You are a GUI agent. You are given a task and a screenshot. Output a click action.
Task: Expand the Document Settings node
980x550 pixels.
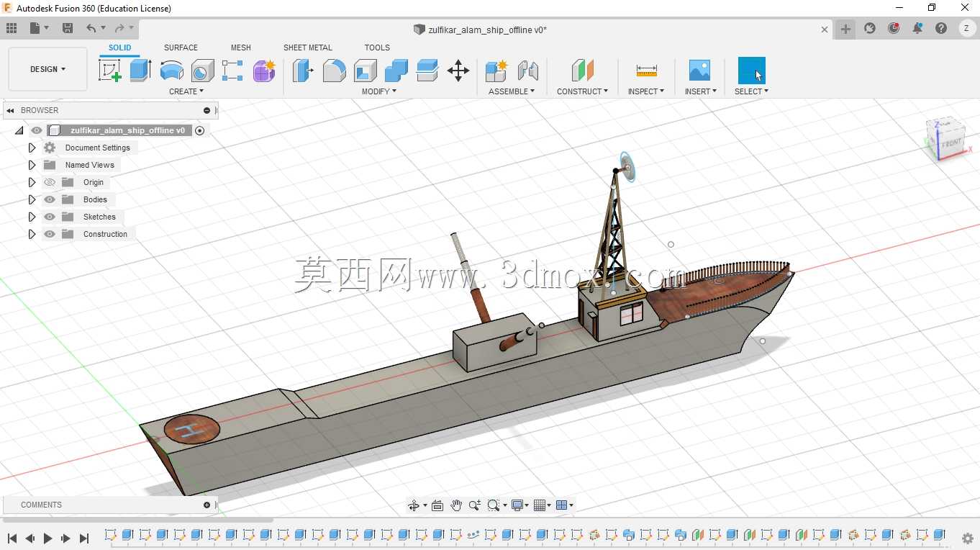click(x=32, y=148)
